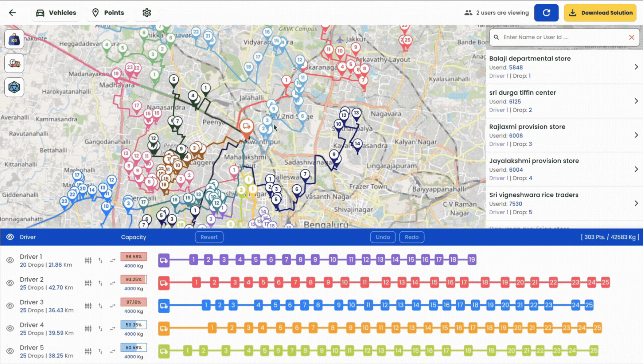The width and height of the screenshot is (643, 364).
Task: Select stop 19 on Driver 1 timeline
Action: (472, 260)
